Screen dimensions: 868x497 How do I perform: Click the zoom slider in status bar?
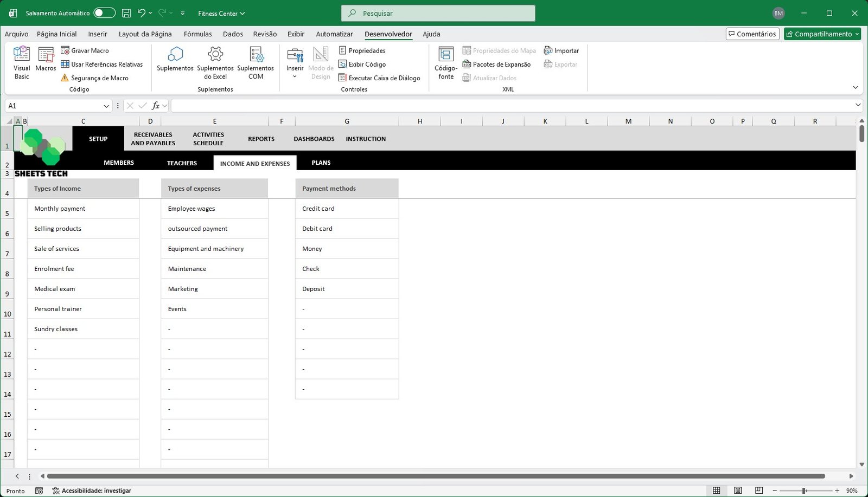point(804,490)
